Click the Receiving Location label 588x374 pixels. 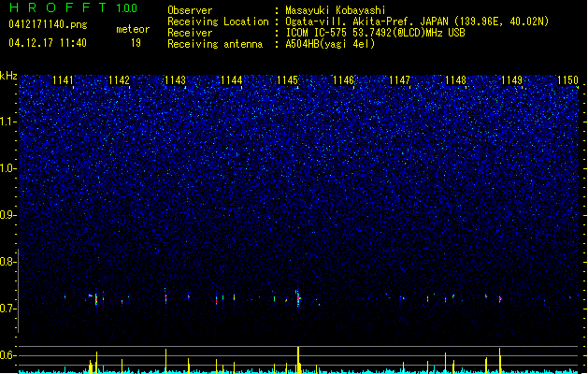click(x=218, y=22)
